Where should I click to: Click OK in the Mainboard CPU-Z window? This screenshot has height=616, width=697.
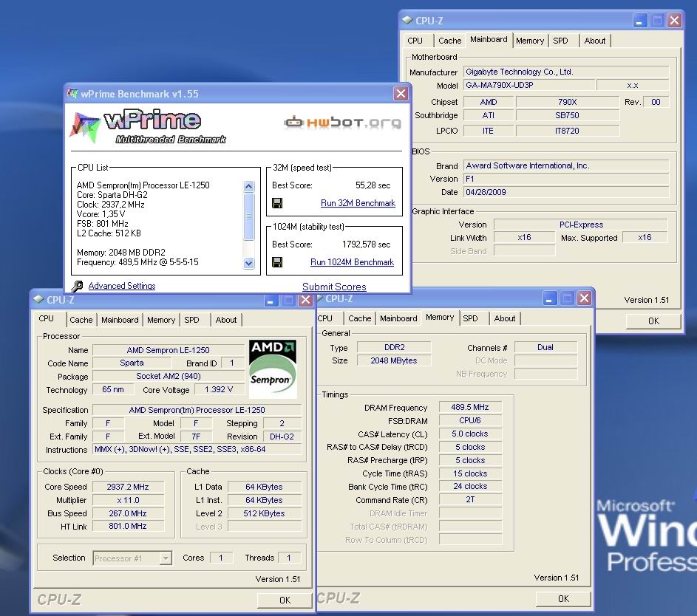pos(653,321)
